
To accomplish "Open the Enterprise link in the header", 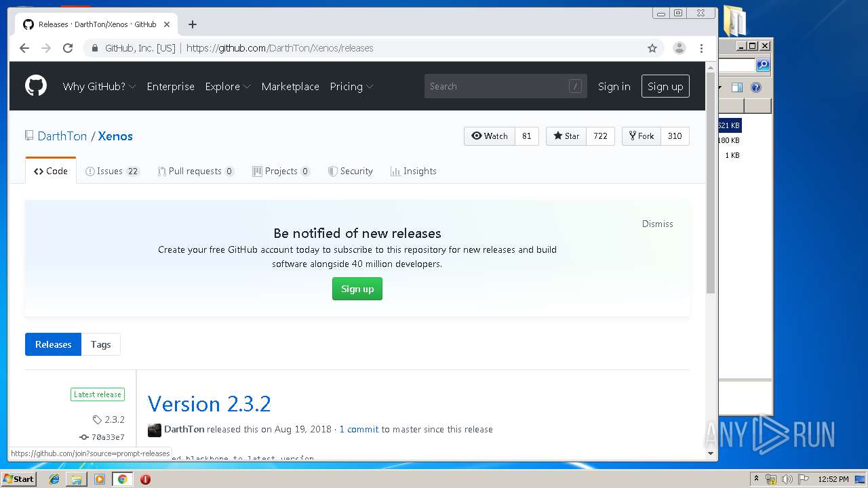I will [x=170, y=87].
